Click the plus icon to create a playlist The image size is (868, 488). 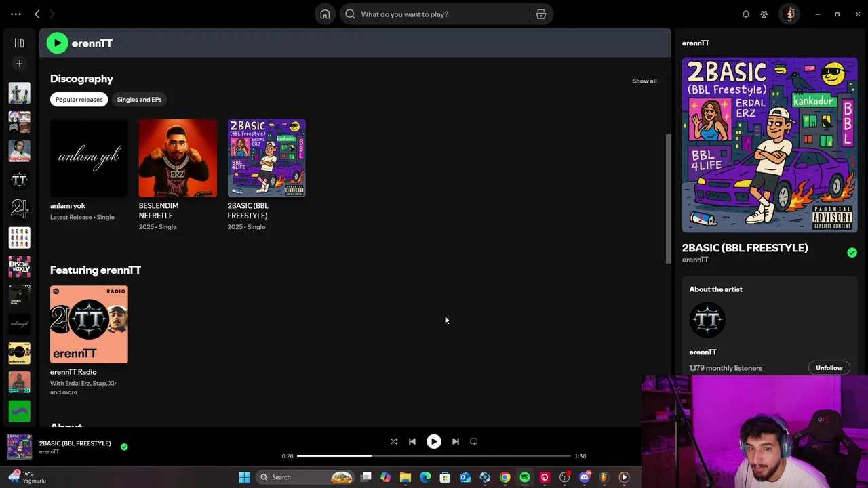19,64
